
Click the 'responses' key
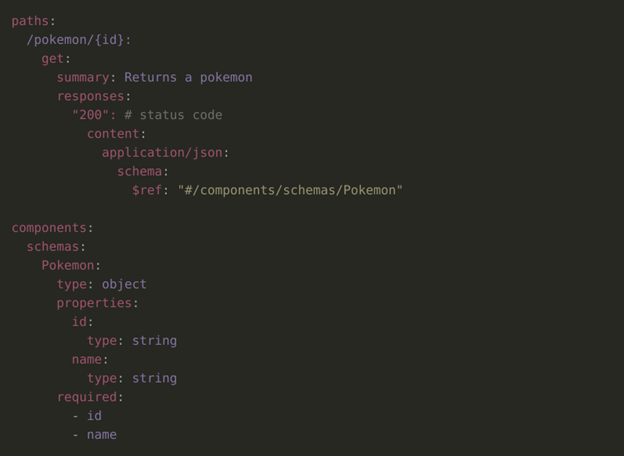point(90,96)
